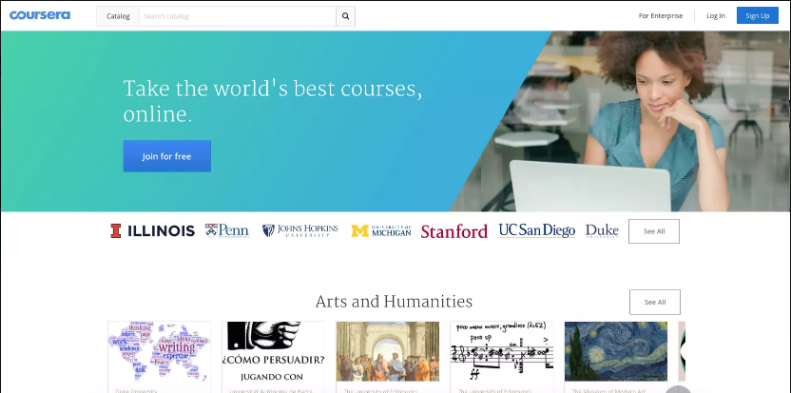The height and width of the screenshot is (393, 791).
Task: Click the Sign Up button
Action: [x=757, y=16]
